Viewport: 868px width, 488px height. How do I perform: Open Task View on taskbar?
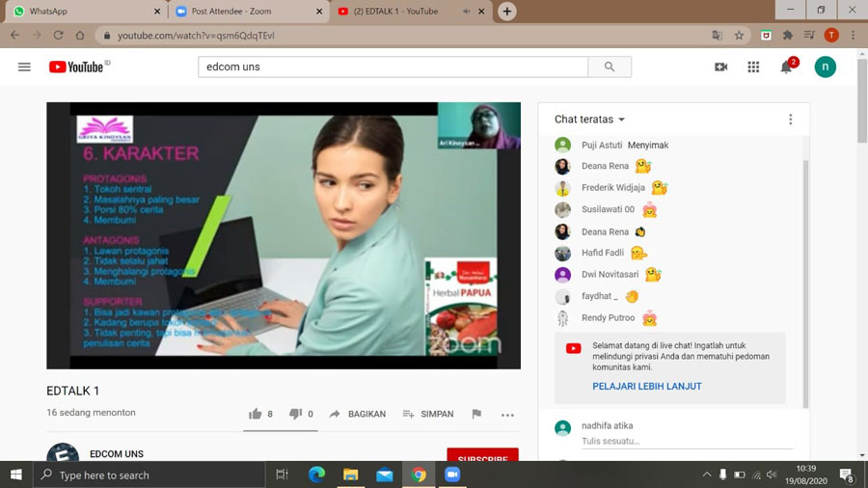[282, 474]
